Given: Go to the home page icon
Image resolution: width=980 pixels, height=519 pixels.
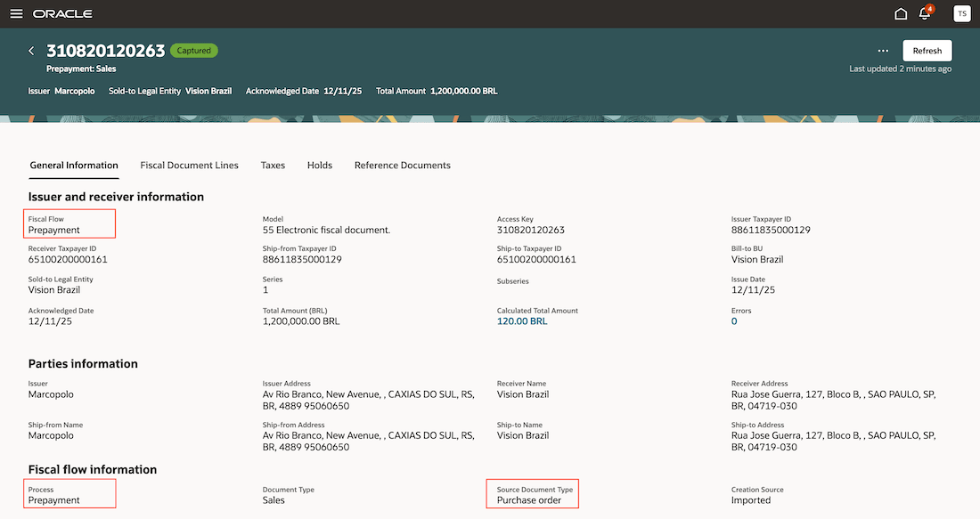Looking at the screenshot, I should (x=900, y=13).
